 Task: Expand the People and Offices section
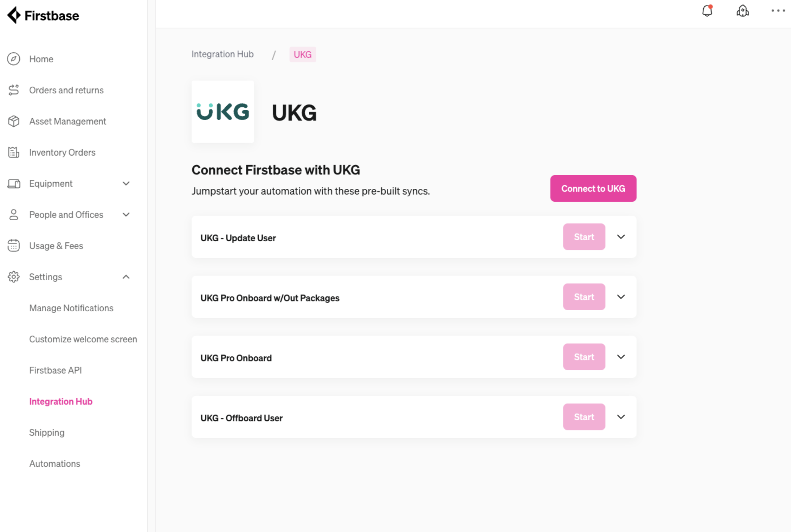126,215
